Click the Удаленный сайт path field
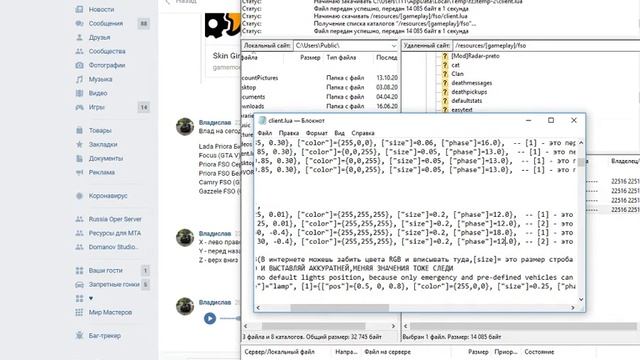Viewport: 640px width, 360px height. pos(546,46)
